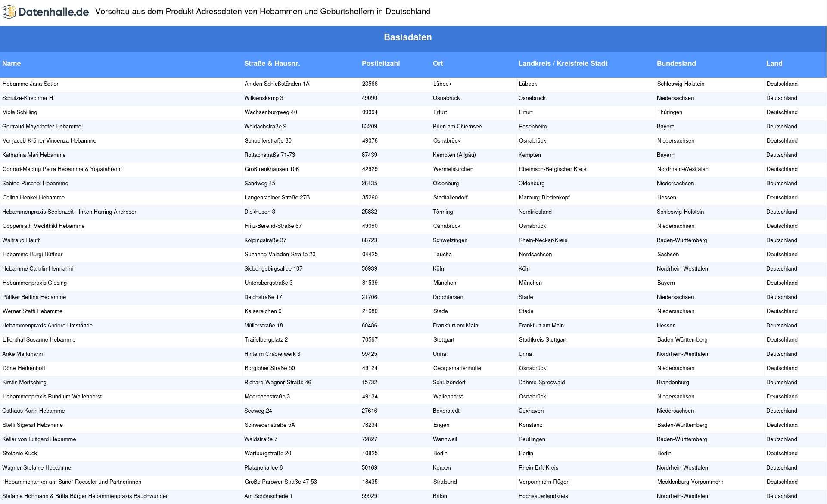827x504 pixels.
Task: Click the address Rottachstraße 71-73
Action: (x=270, y=155)
